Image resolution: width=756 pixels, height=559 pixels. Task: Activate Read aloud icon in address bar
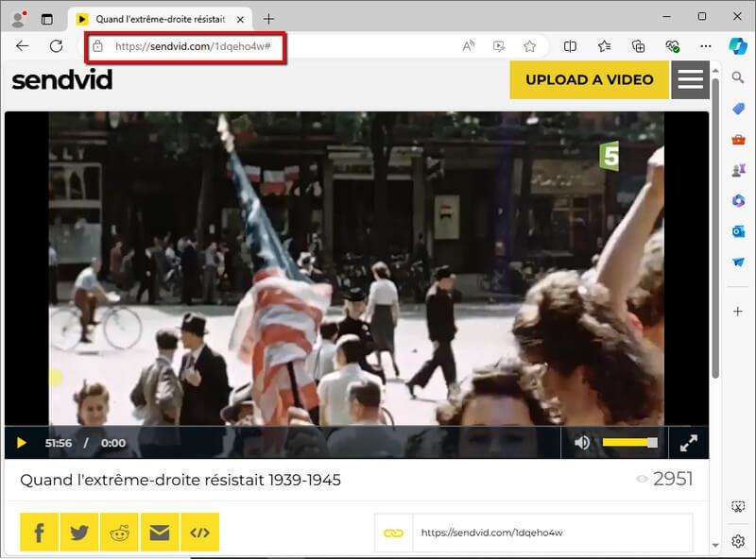(468, 46)
